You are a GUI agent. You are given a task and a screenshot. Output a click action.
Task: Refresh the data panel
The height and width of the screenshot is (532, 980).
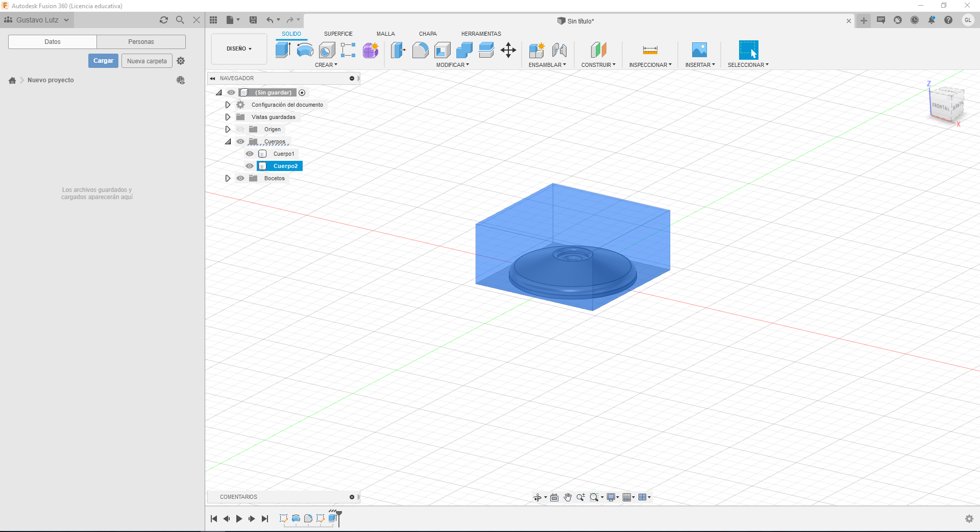point(163,20)
